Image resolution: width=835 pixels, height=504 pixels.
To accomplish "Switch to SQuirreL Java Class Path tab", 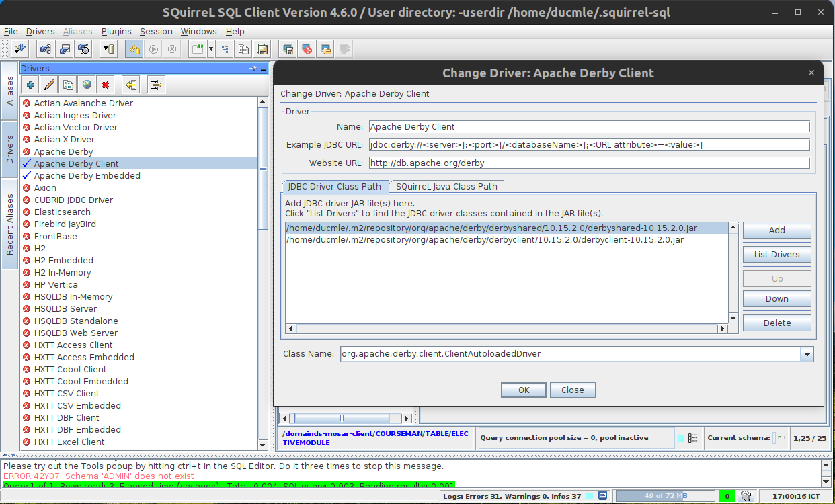I will coord(446,186).
